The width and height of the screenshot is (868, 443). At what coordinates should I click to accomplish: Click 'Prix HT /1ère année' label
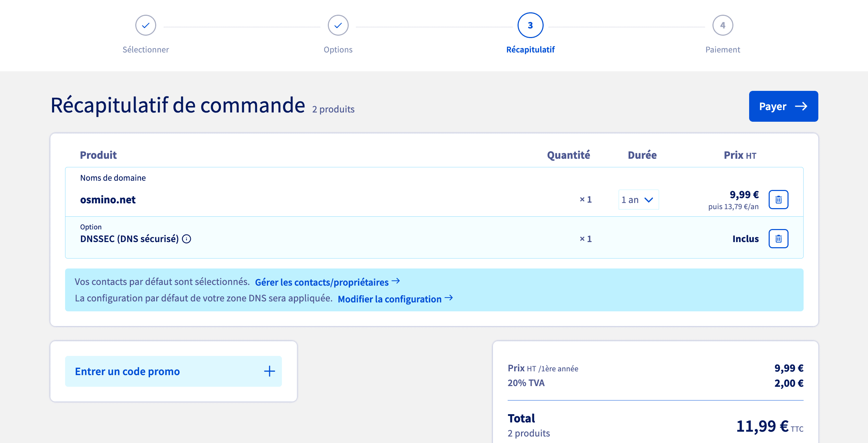click(543, 368)
